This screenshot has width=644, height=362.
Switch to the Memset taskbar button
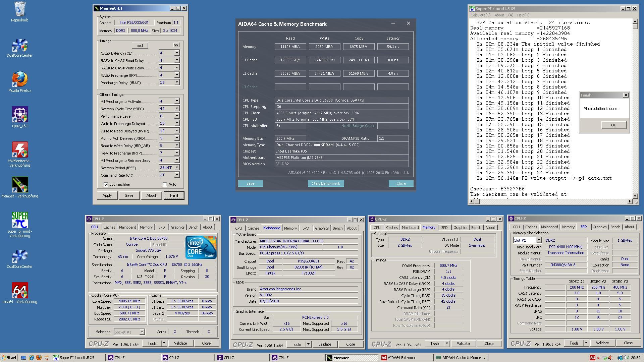click(352, 358)
